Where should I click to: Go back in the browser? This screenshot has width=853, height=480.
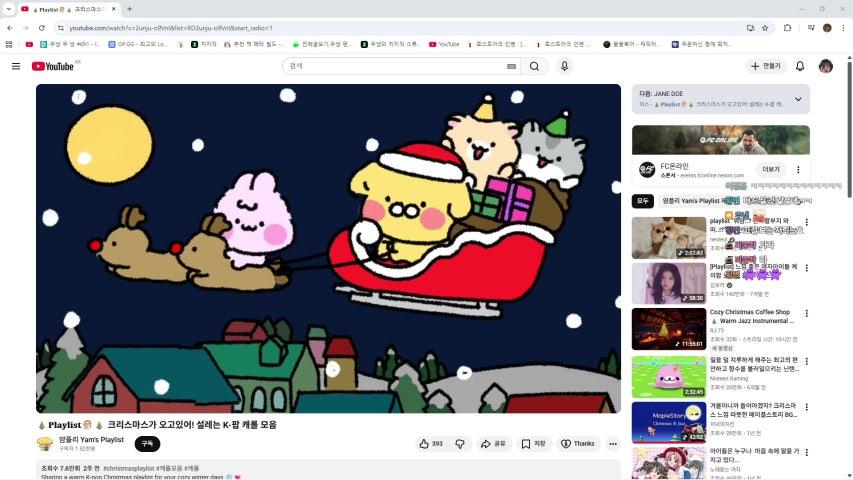point(10,28)
